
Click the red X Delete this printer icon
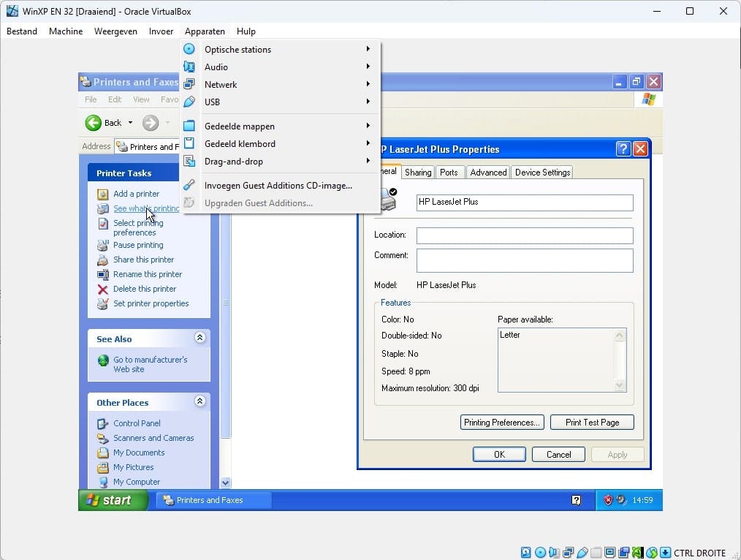102,290
